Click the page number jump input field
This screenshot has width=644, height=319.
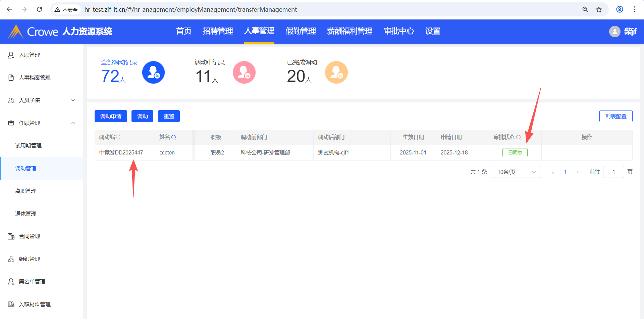click(613, 172)
